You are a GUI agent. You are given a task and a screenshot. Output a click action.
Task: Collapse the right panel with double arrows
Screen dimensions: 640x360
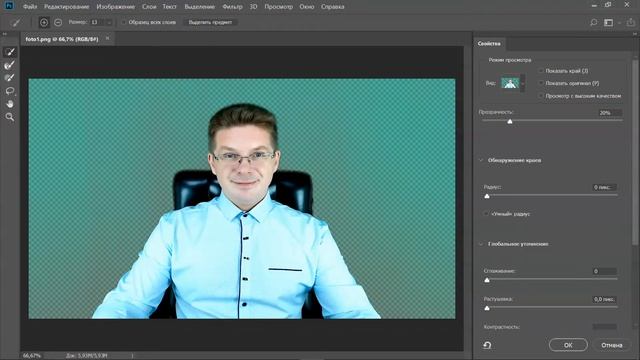635,34
